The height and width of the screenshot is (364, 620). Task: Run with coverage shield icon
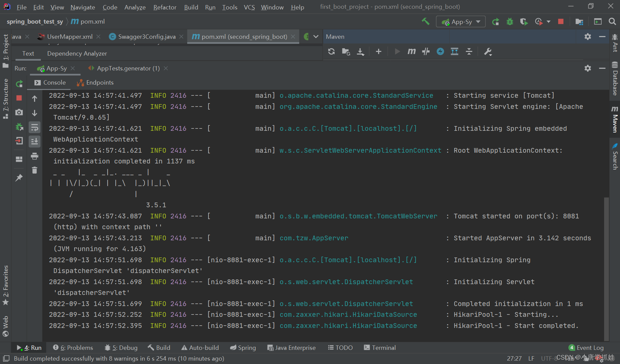coord(524,22)
